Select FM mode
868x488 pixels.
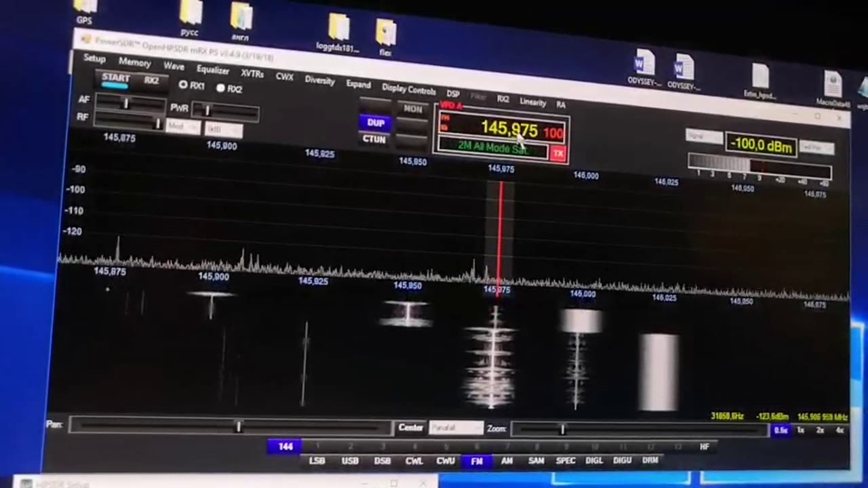477,461
